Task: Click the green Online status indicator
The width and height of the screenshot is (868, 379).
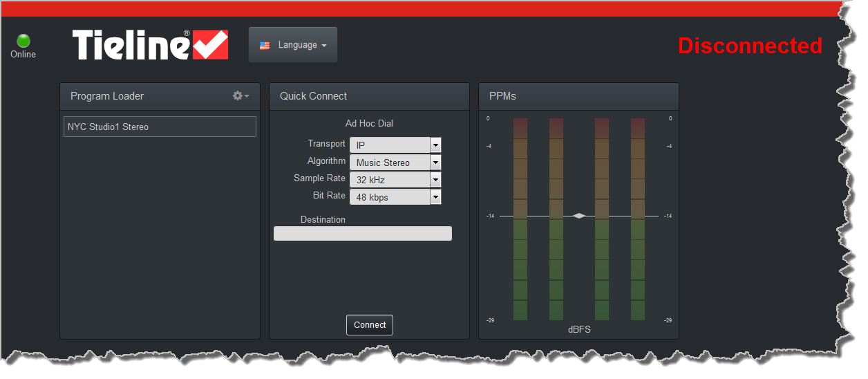Action: tap(23, 41)
